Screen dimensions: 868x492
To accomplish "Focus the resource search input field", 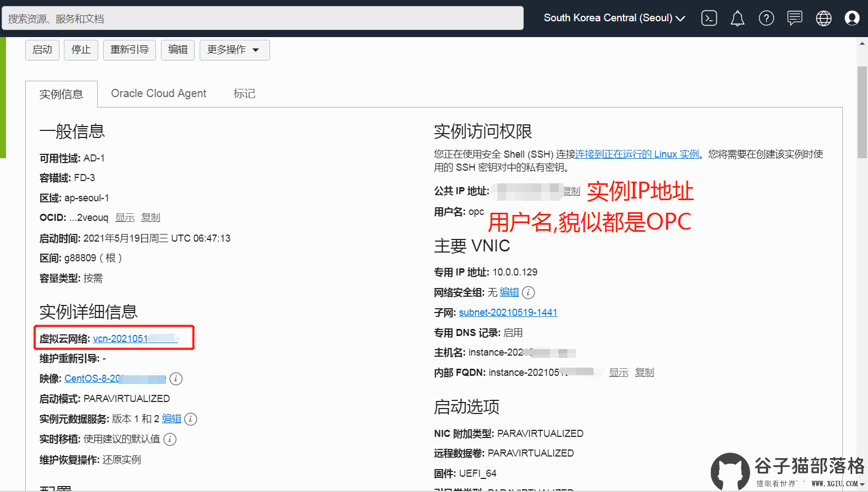I will pos(262,19).
